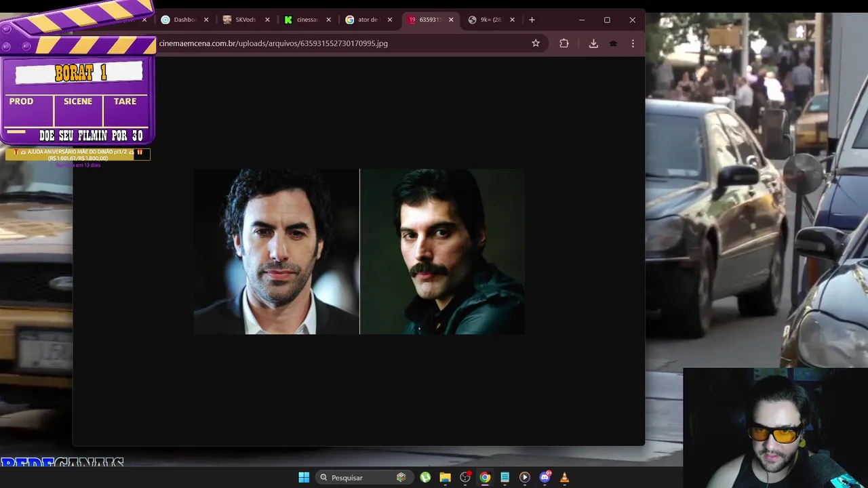Click the Pesquisar taskbar search box

tap(363, 477)
